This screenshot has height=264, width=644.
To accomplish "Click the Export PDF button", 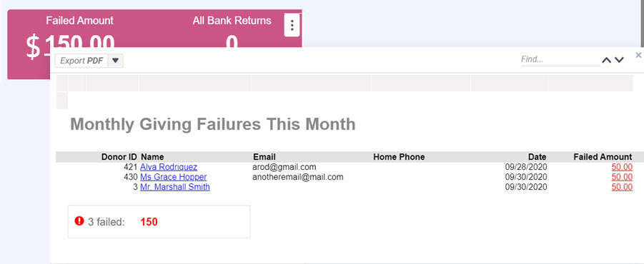I will [81, 61].
